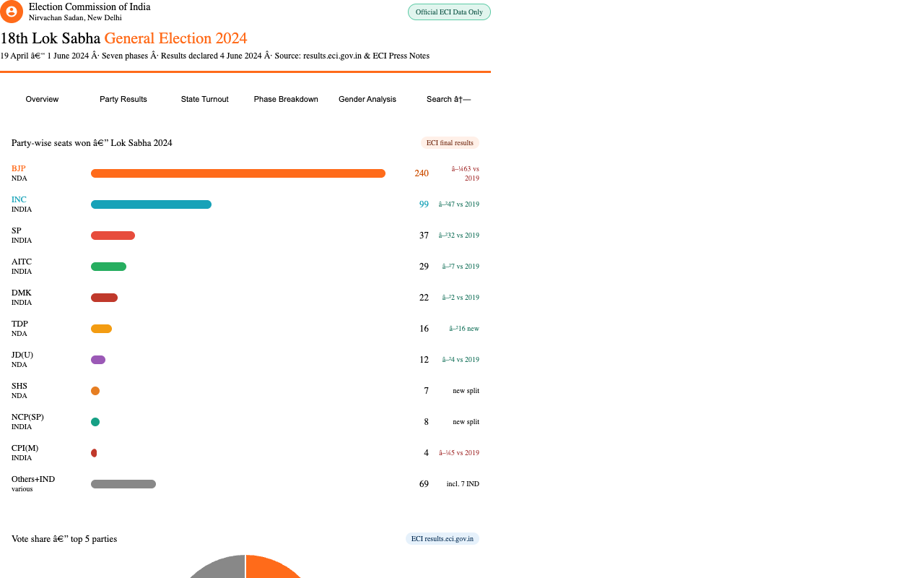Screen dimensions: 924x578
Task: Click the DMK party label
Action: 22,293
